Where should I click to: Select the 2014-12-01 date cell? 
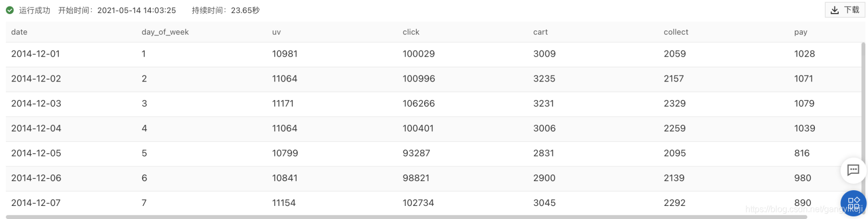36,54
